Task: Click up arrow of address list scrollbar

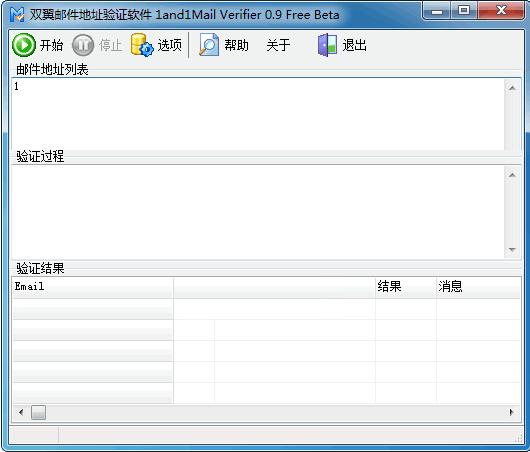Action: (512, 88)
